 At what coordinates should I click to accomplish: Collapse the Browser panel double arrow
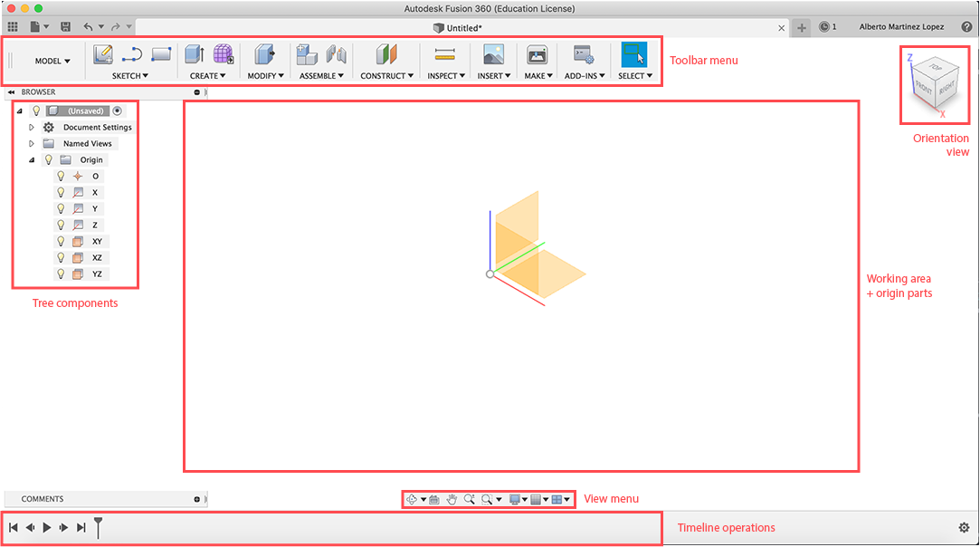point(11,92)
